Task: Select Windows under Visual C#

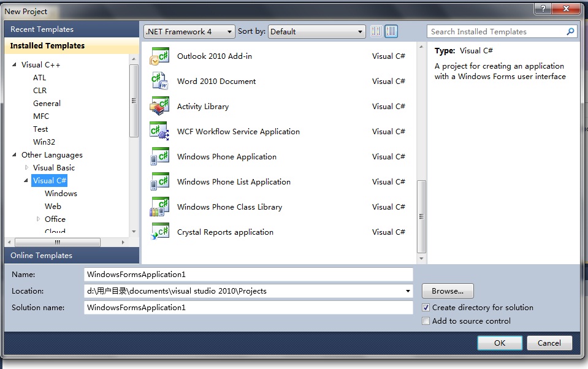Action: [x=61, y=194]
